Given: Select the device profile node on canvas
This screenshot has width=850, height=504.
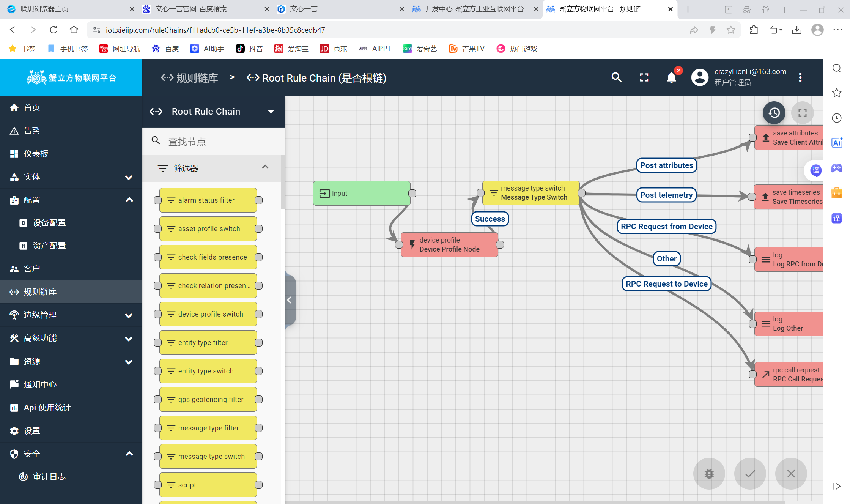Looking at the screenshot, I should click(450, 245).
